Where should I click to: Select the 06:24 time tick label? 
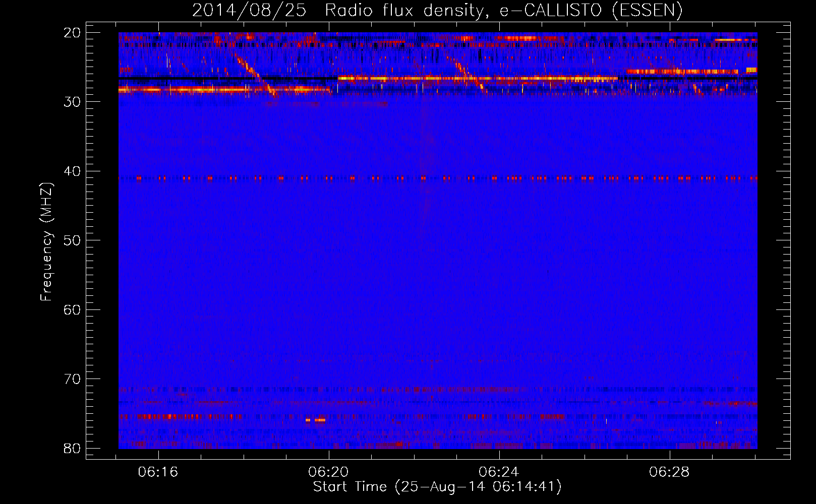click(499, 472)
